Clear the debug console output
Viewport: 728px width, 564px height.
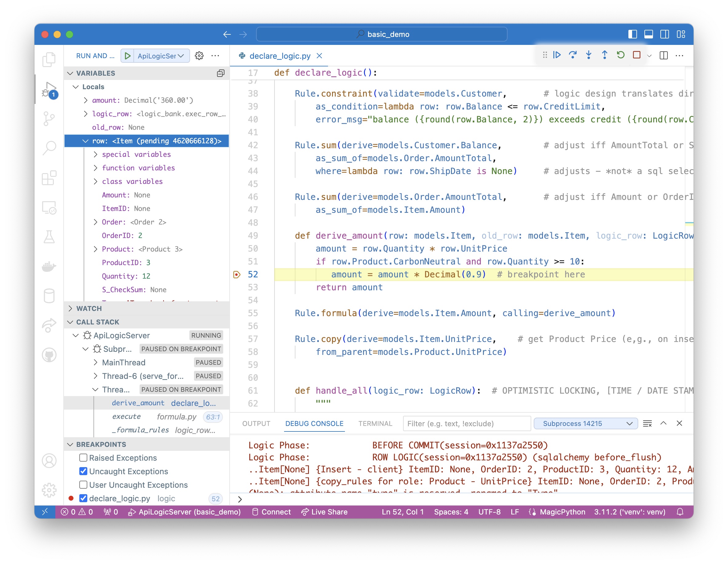pos(647,423)
